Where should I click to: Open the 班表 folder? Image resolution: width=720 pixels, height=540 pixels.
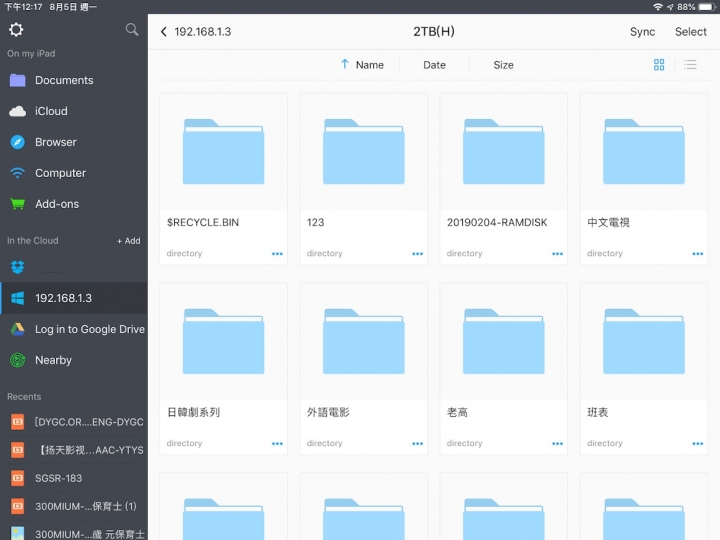644,368
